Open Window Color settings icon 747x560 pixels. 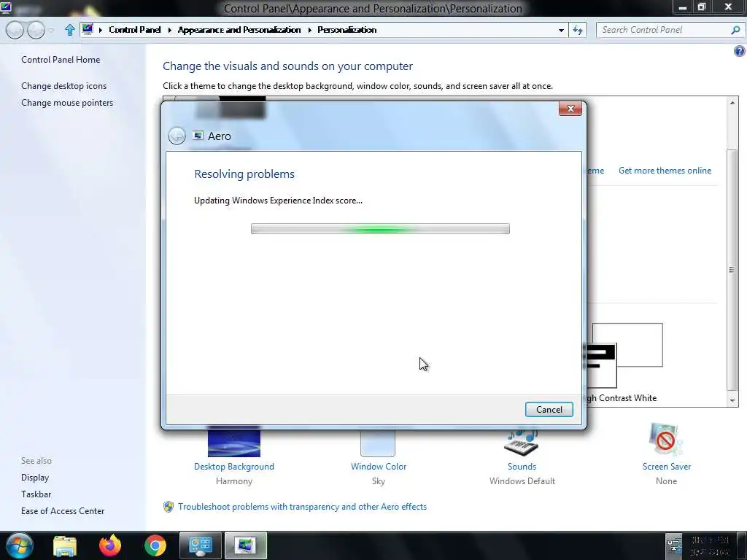(378, 443)
